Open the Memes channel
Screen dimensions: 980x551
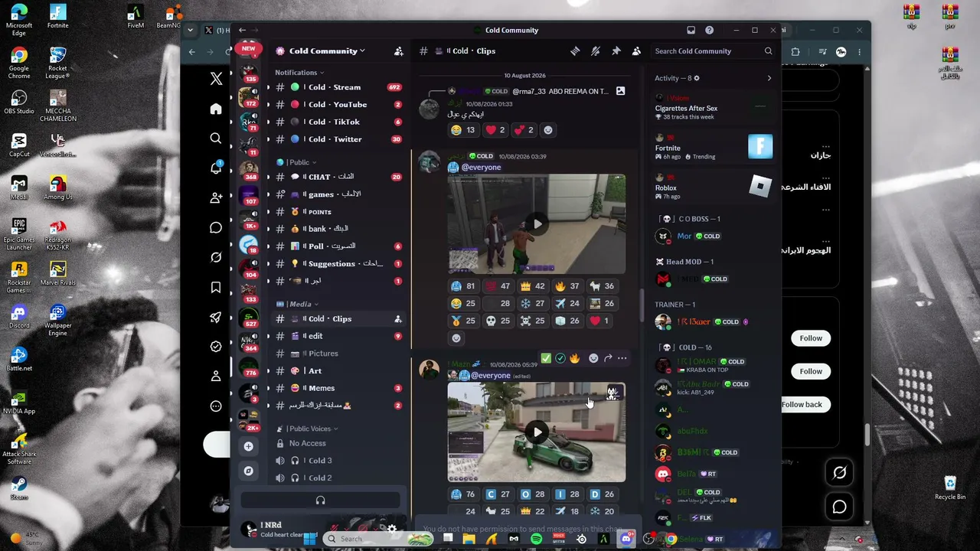[x=338, y=388]
